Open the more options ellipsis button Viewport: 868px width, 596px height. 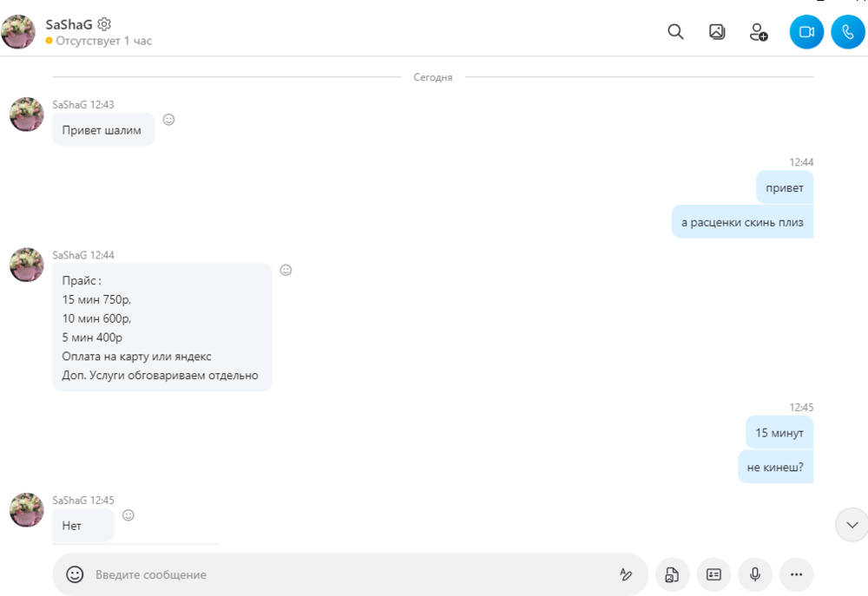(x=796, y=574)
